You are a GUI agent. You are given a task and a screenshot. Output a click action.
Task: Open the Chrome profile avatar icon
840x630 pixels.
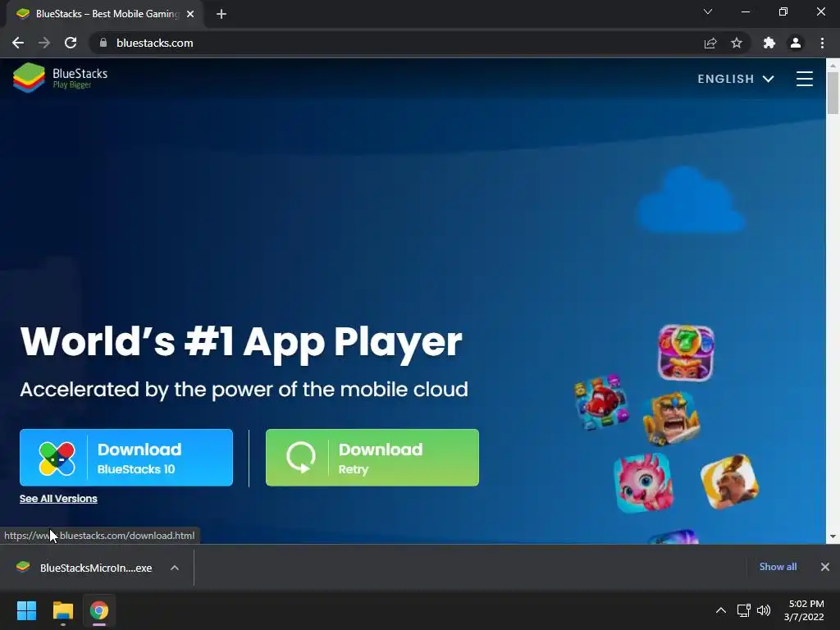pos(796,43)
